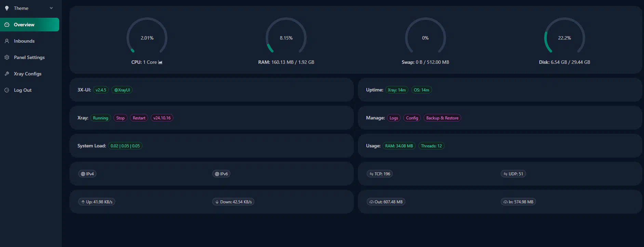Screen dimensions: 644x247
Task: Click the RAM 8.15% gauge
Action: tap(286, 36)
